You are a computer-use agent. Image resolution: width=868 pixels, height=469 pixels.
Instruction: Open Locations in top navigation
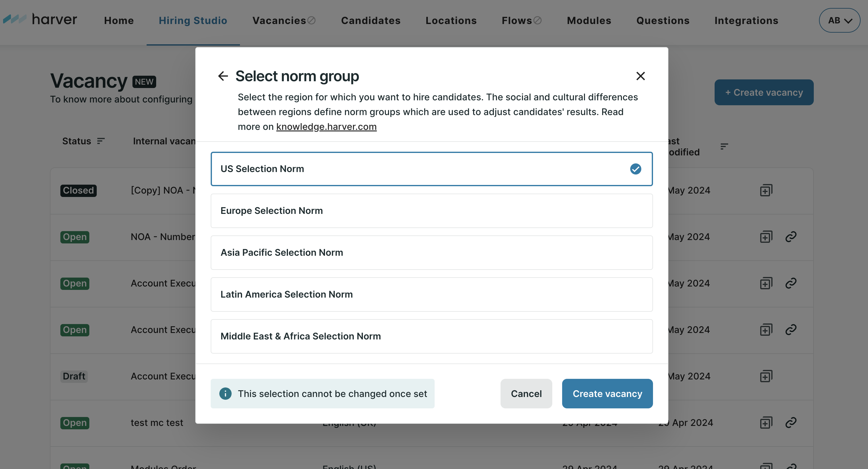pyautogui.click(x=451, y=21)
